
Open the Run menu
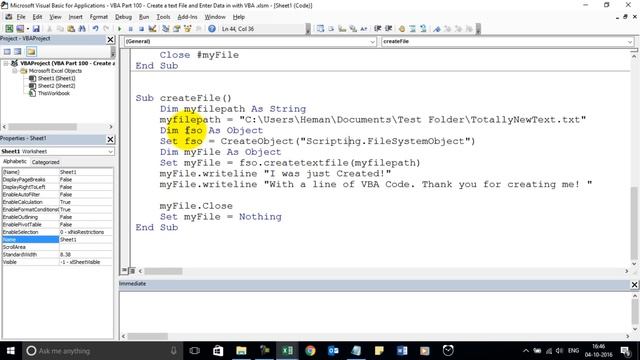[x=144, y=17]
